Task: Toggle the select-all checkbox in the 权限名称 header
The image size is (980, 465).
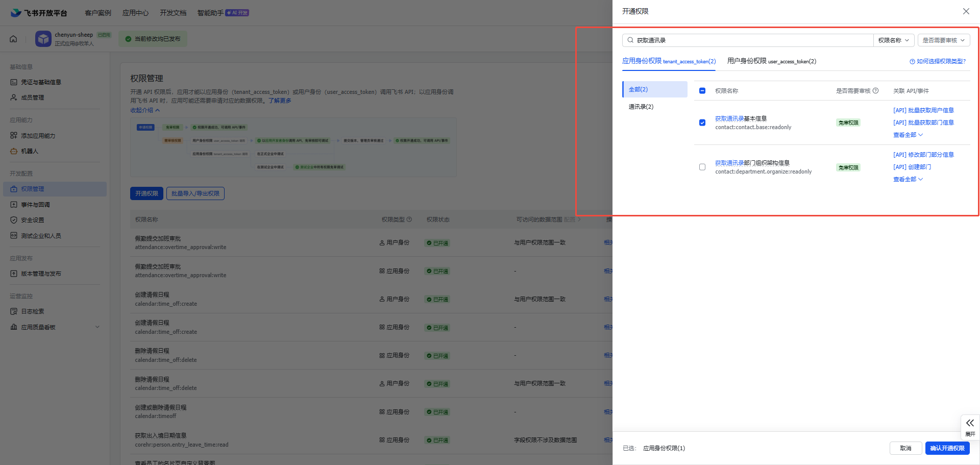Action: 702,91
